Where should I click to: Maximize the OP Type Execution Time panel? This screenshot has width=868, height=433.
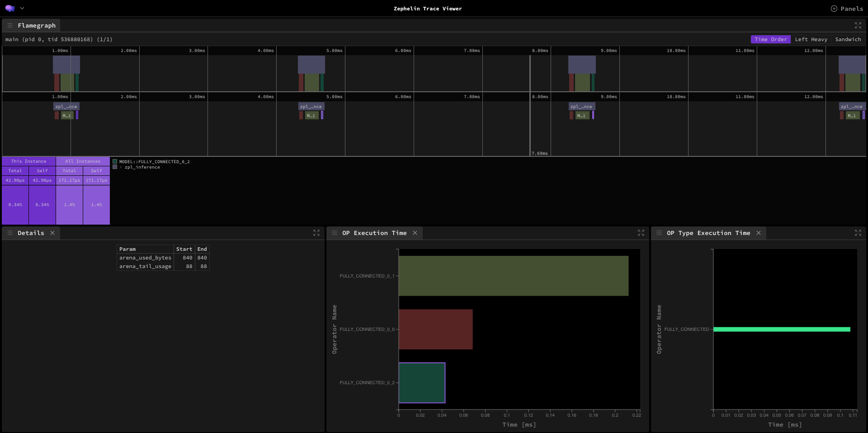click(x=858, y=233)
